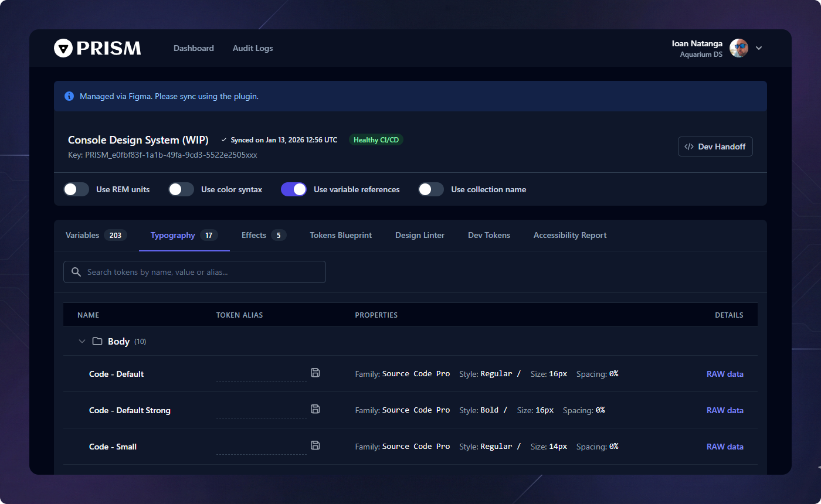Image resolution: width=821 pixels, height=504 pixels.
Task: Click the save alias icon for Code - Small
Action: pyautogui.click(x=315, y=445)
